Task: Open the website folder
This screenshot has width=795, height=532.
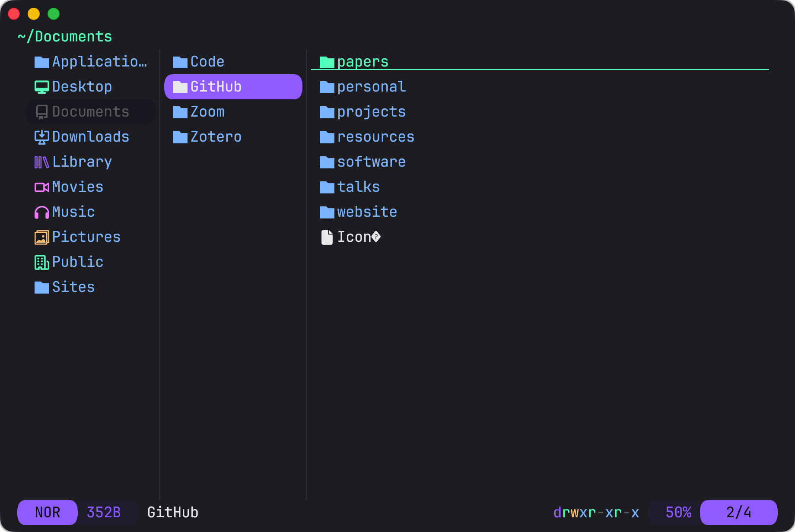Action: tap(367, 212)
